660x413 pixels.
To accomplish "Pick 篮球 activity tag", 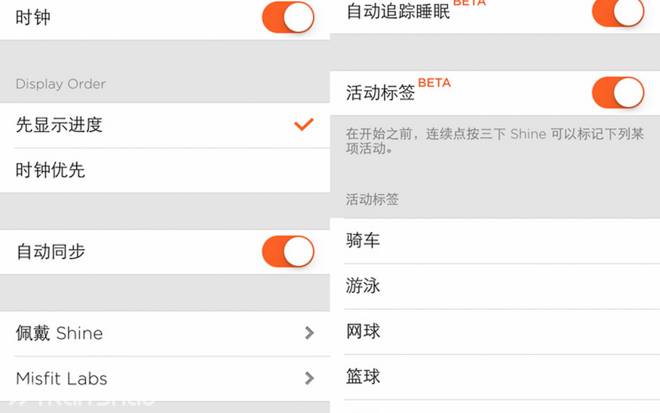I will [363, 377].
